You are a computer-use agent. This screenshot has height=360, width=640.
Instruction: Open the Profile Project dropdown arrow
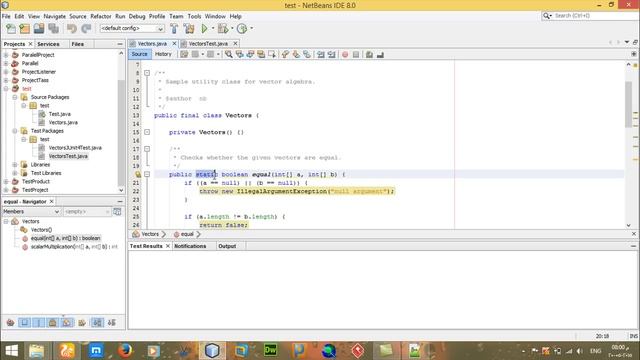pyautogui.click(x=251, y=29)
